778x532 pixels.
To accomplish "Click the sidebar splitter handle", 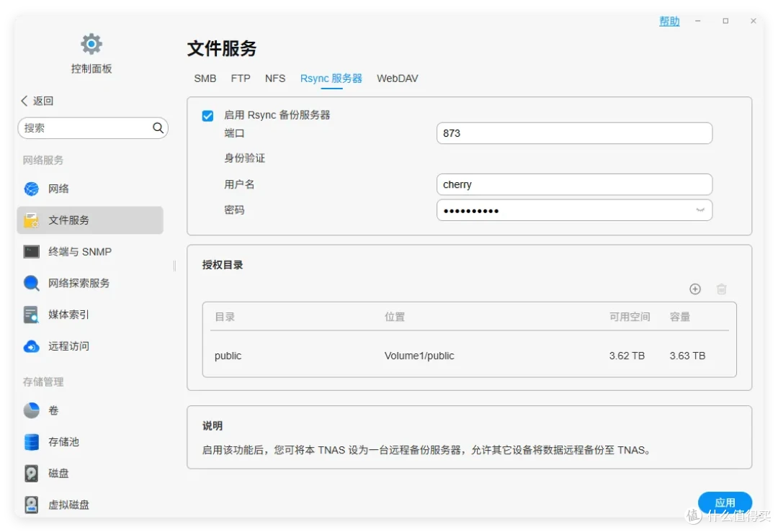I will click(174, 266).
